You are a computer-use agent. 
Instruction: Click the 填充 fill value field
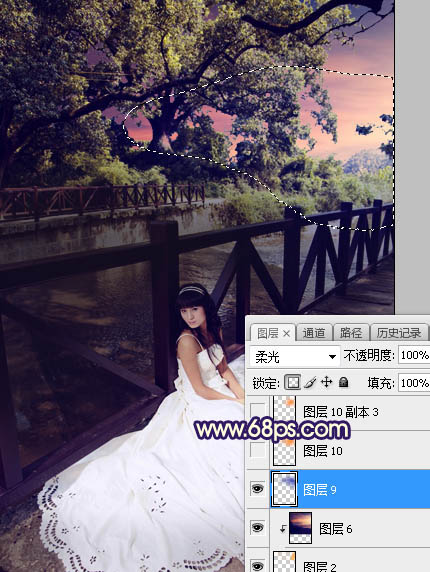tap(414, 383)
